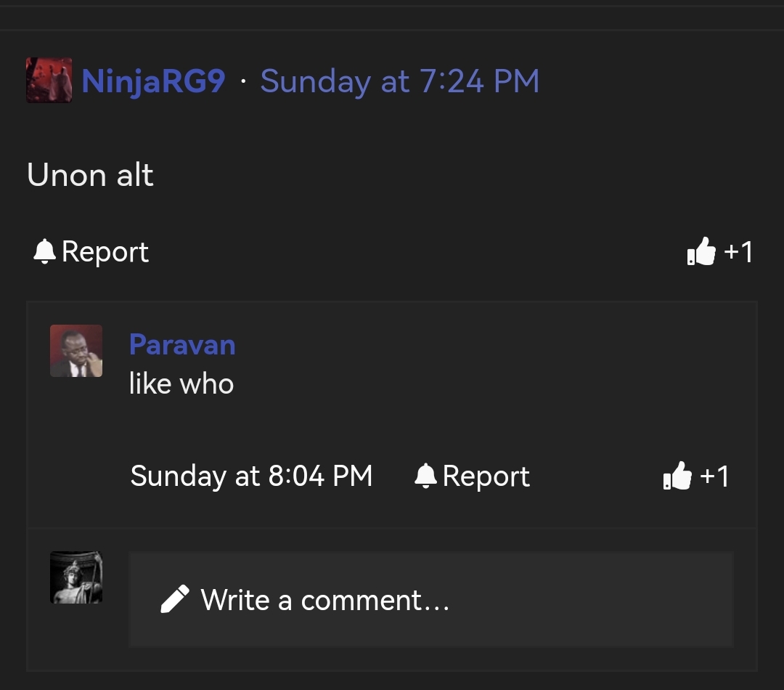Click the "like who" reply text

coord(181,383)
